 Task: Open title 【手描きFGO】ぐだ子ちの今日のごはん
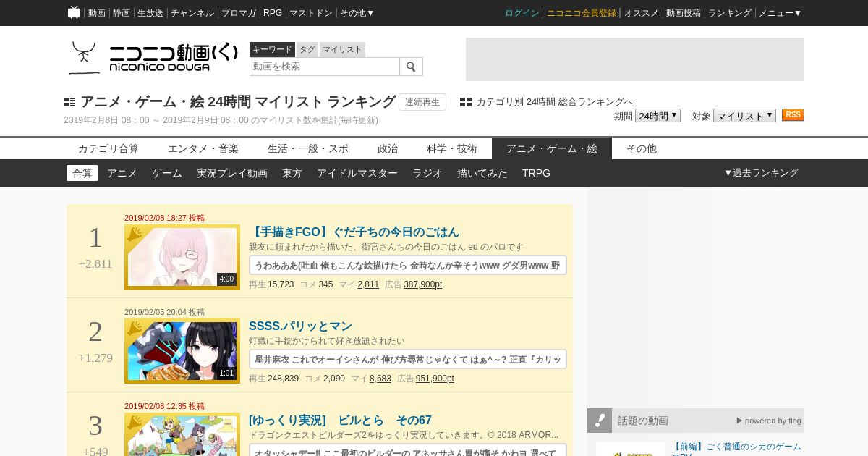(354, 232)
